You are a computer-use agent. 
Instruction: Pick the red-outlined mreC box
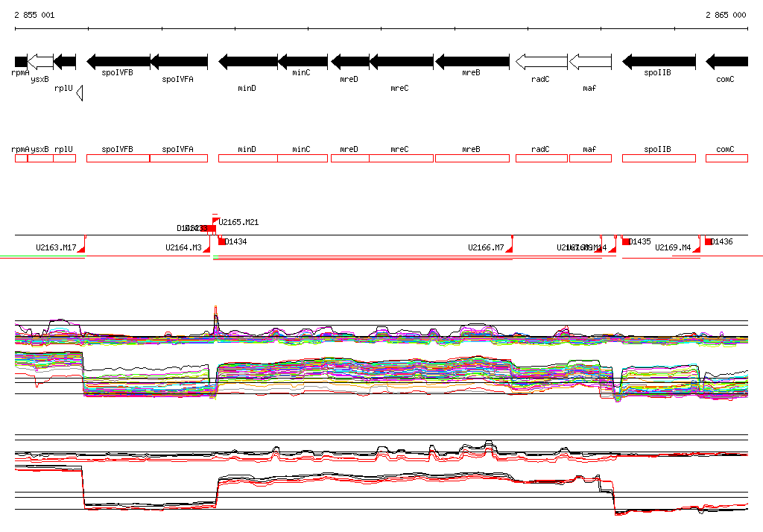pyautogui.click(x=402, y=158)
